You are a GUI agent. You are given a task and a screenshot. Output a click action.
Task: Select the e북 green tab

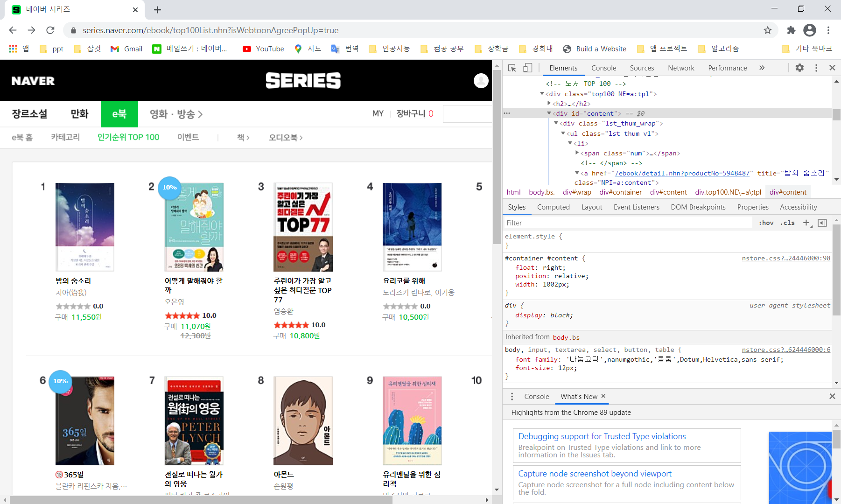(x=119, y=114)
